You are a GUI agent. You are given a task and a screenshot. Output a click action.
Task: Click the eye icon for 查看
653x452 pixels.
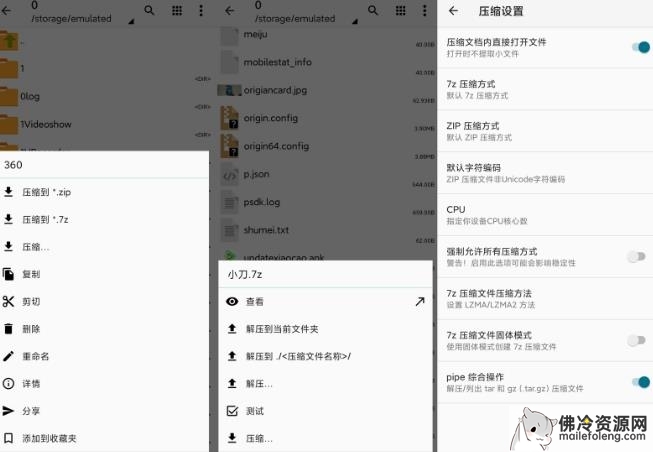(x=232, y=301)
